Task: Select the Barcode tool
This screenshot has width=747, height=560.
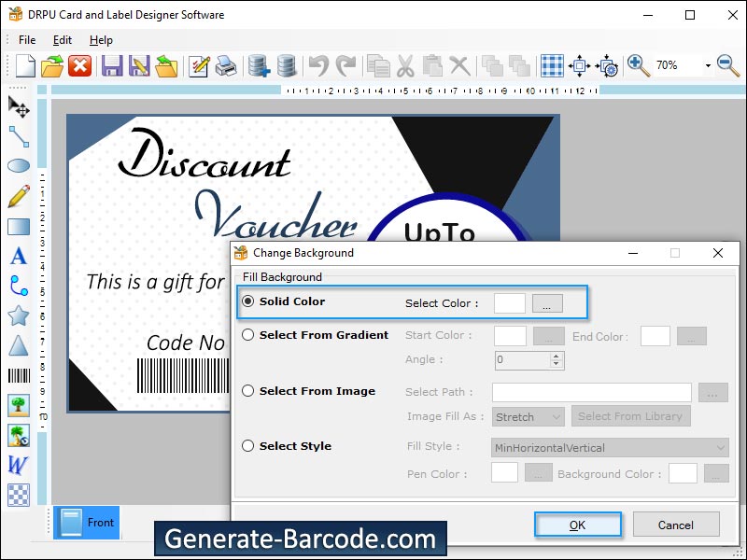Action: pos(20,375)
